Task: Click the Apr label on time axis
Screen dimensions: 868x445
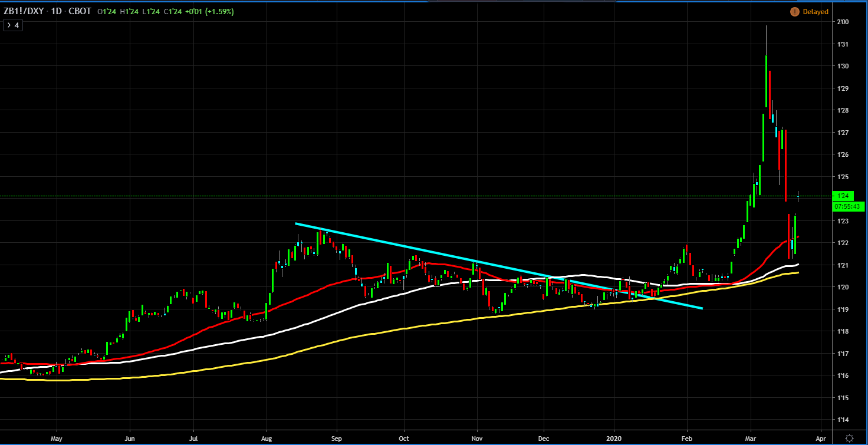Action: (820, 439)
